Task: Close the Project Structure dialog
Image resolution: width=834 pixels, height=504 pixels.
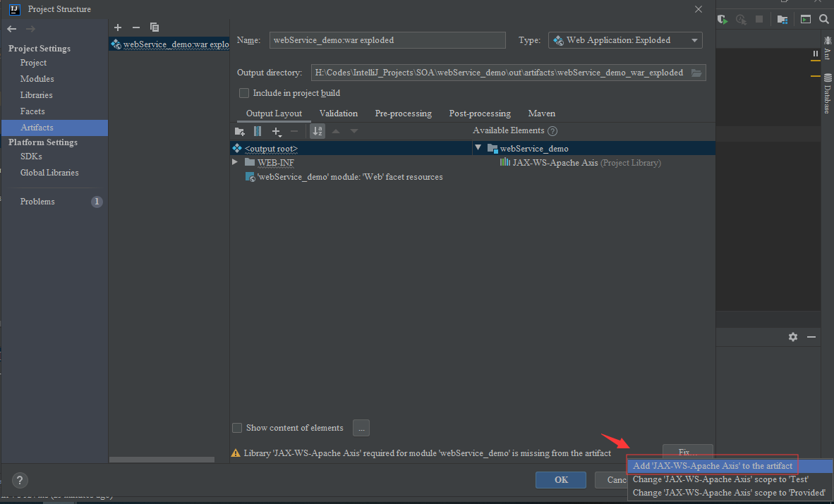Action: click(699, 9)
